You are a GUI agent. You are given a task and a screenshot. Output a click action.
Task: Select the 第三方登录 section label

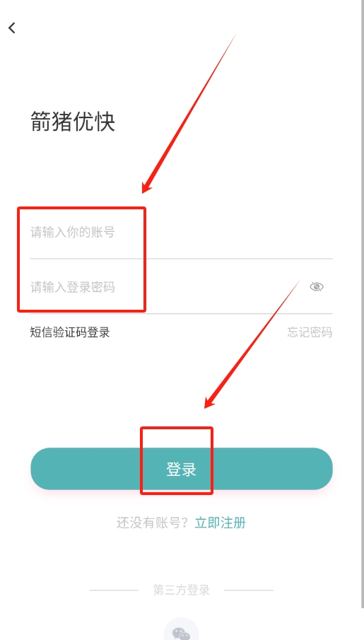tap(181, 590)
